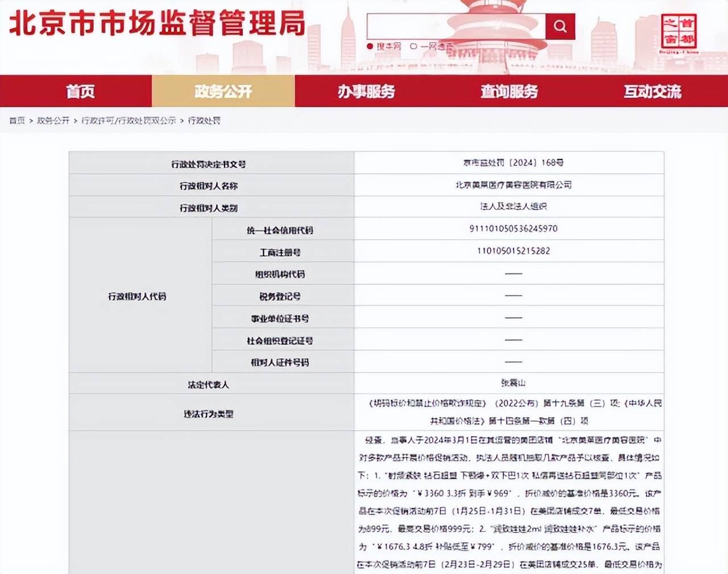Open the 办事服务 navigation tab
The height and width of the screenshot is (574, 728).
(367, 91)
